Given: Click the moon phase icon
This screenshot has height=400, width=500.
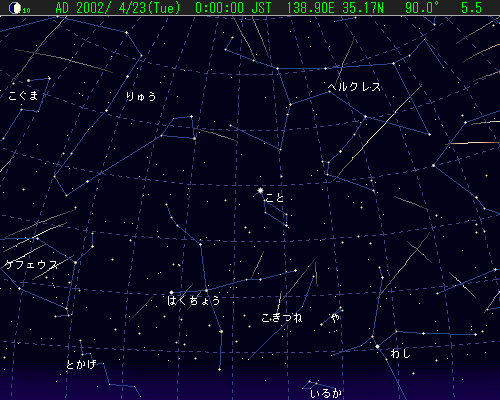Looking at the screenshot, I should pos(15,8).
